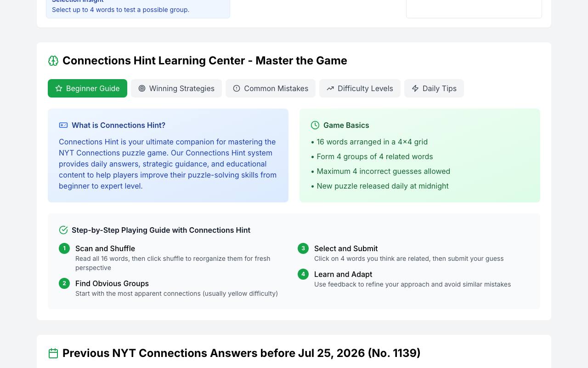
Task: Click the blue Connections Hint description paragraph
Action: [x=168, y=164]
